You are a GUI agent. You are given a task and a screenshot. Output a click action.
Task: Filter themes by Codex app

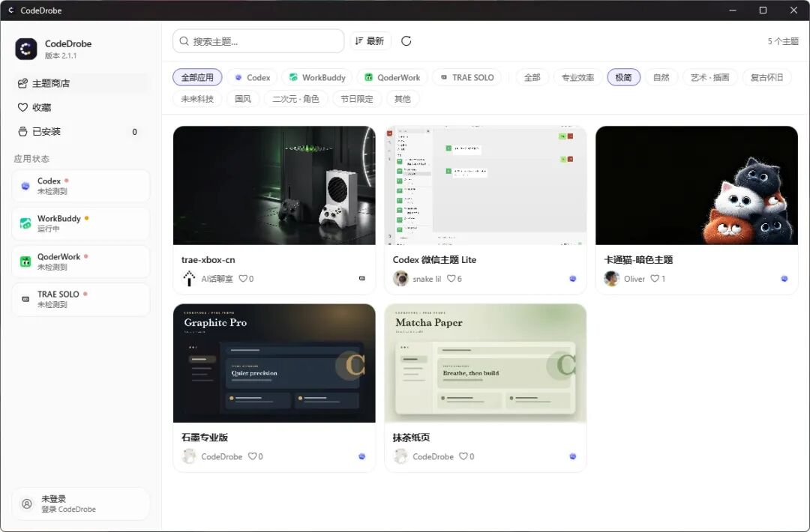(252, 77)
